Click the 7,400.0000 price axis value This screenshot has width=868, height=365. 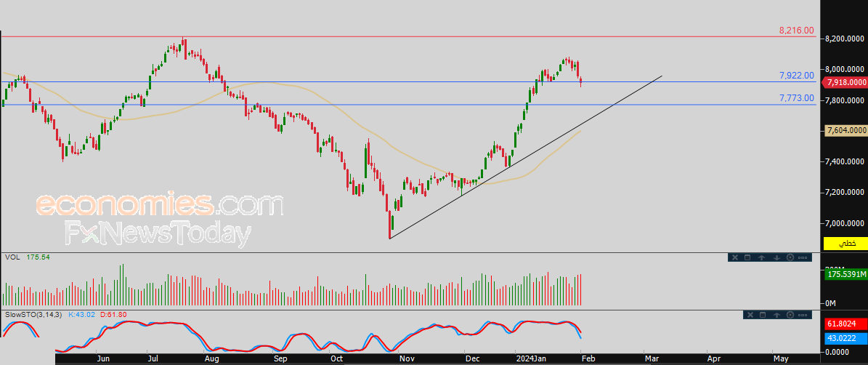pyautogui.click(x=845, y=161)
